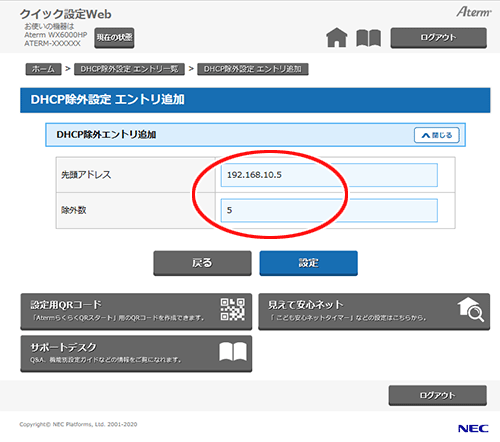Focus the 先頭アドレス input field

tap(329, 175)
